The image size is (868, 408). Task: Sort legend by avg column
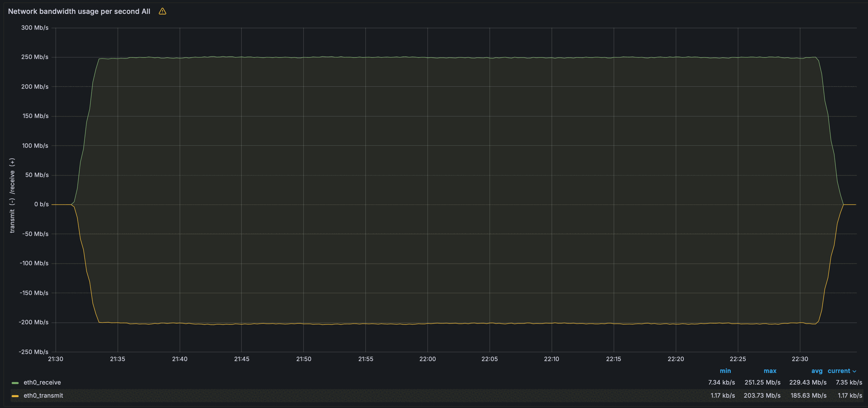pos(817,371)
